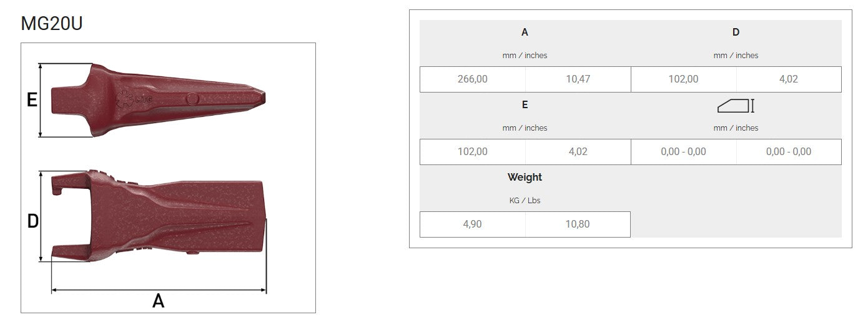Click the blade thickness profile icon
Viewport: 868px width, 322px height.
[x=736, y=106]
